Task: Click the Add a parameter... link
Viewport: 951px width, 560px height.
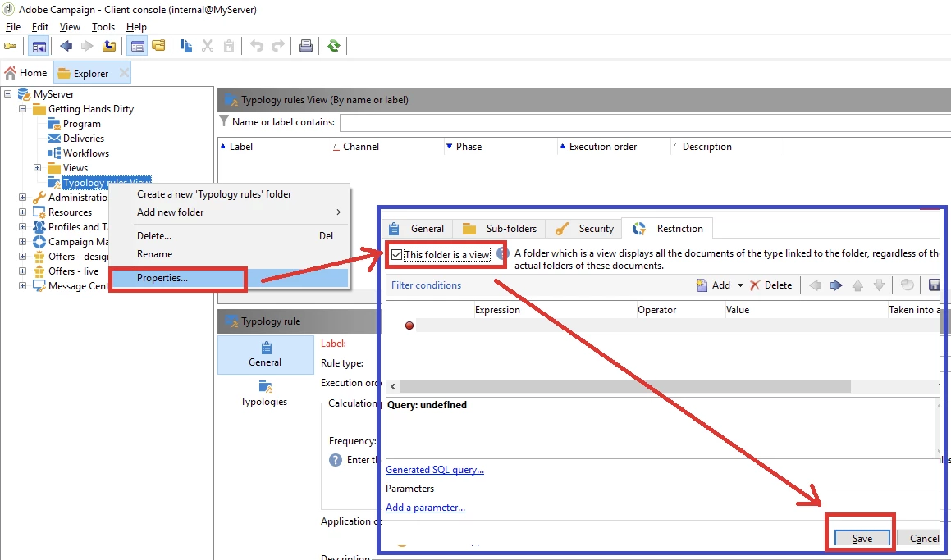Action: 425,508
